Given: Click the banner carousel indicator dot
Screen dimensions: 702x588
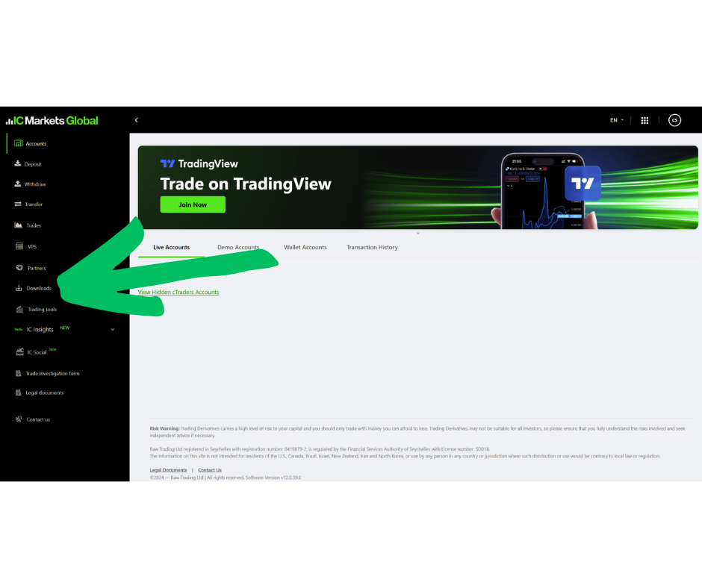Looking at the screenshot, I should click(x=418, y=233).
